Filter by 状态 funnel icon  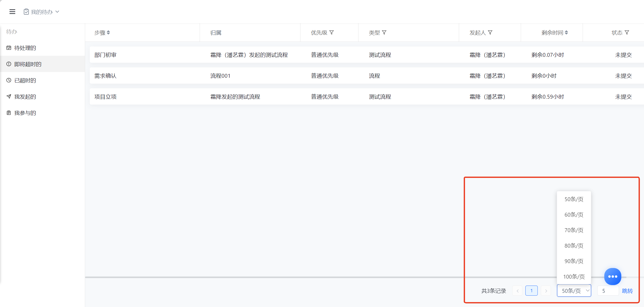pyautogui.click(x=627, y=33)
